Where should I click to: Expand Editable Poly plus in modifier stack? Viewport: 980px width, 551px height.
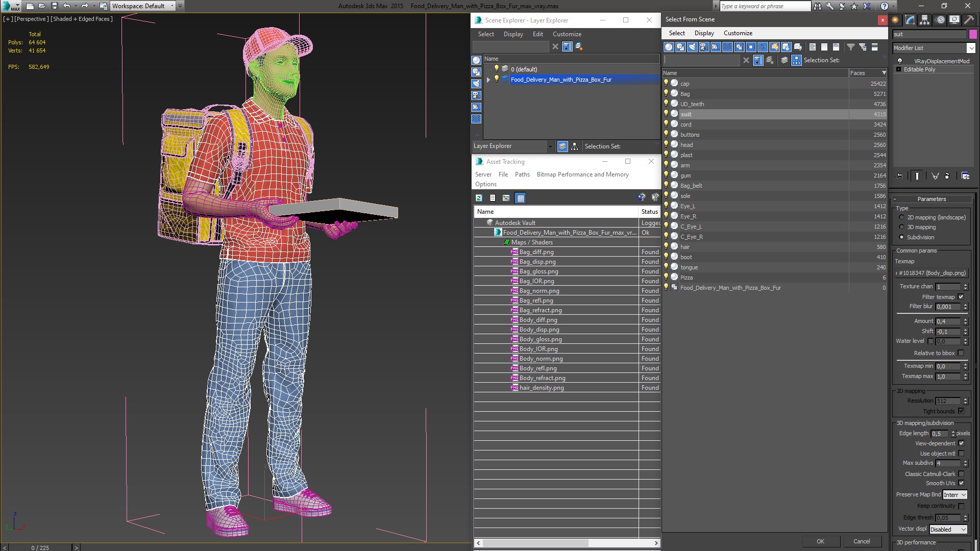pos(899,69)
